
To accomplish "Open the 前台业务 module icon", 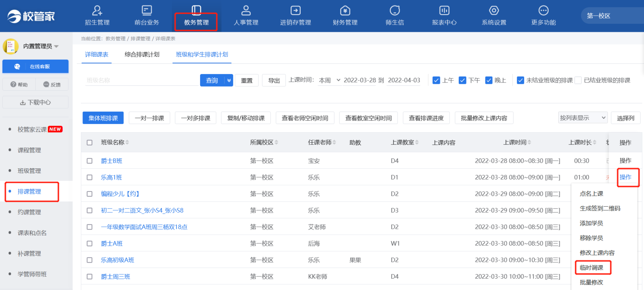I will [x=147, y=10].
